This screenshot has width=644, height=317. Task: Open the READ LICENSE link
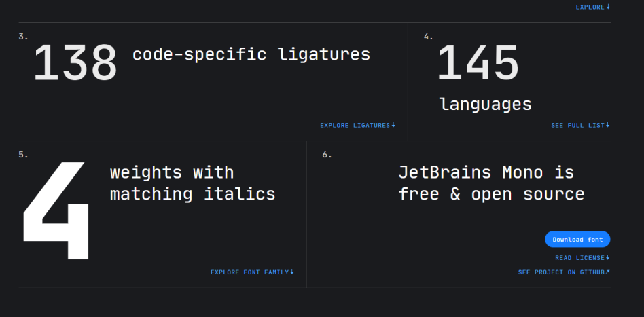click(x=582, y=258)
